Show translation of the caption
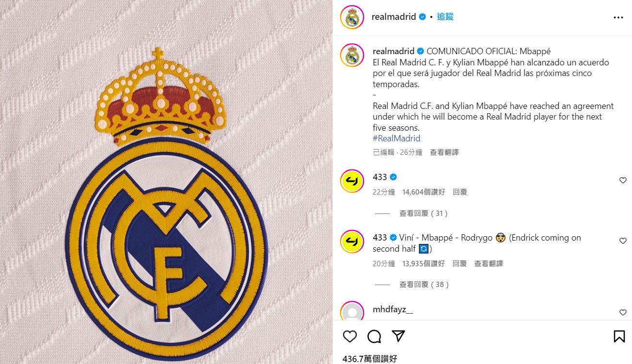The height and width of the screenshot is (364, 632). (x=444, y=152)
